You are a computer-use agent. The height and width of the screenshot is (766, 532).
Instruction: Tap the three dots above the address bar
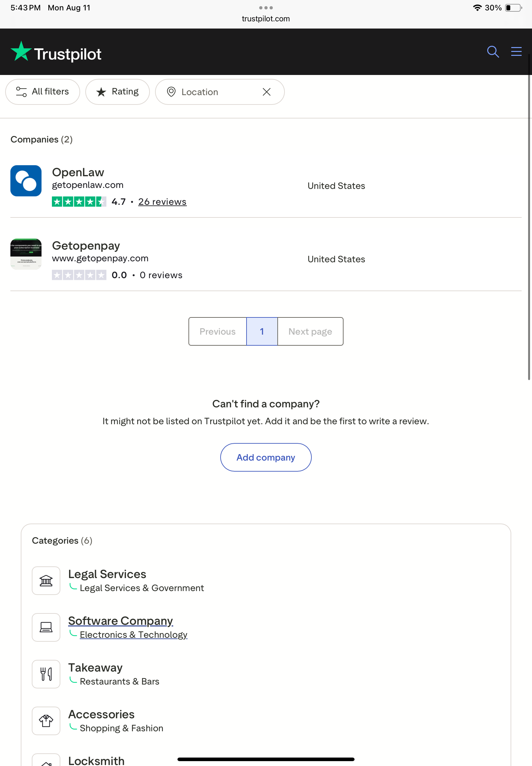(266, 8)
